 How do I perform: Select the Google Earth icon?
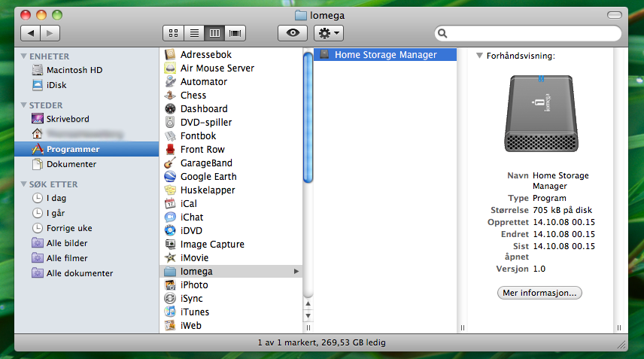tap(170, 176)
